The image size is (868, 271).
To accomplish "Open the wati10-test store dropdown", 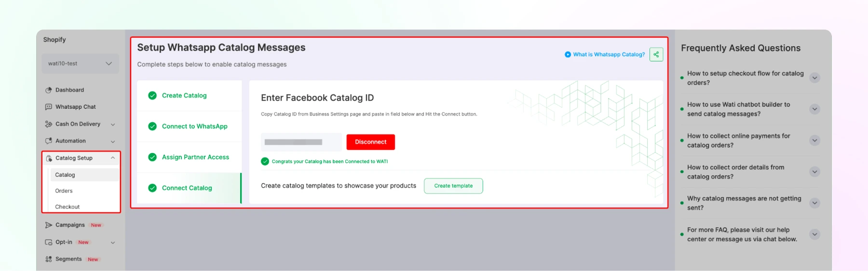I will (80, 64).
